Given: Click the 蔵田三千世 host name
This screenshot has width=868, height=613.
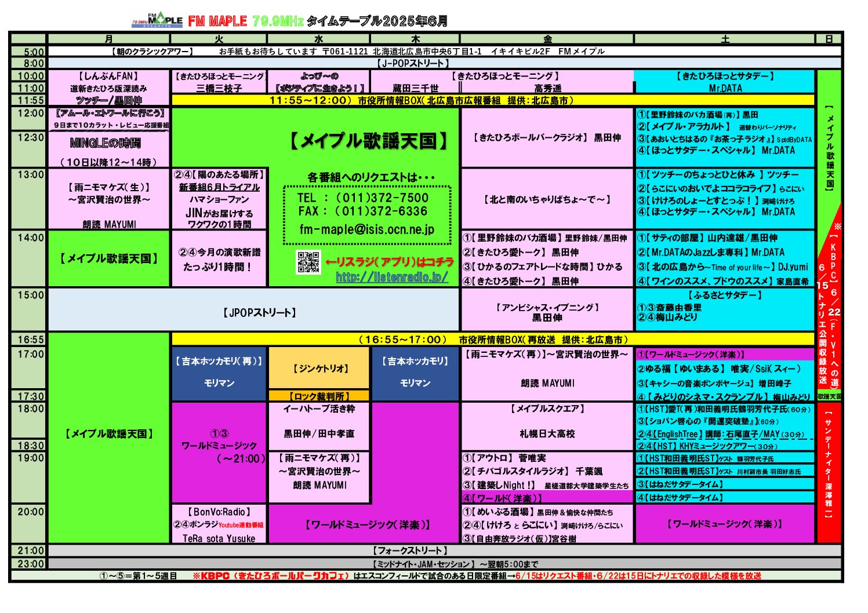Looking at the screenshot, I should [x=415, y=89].
